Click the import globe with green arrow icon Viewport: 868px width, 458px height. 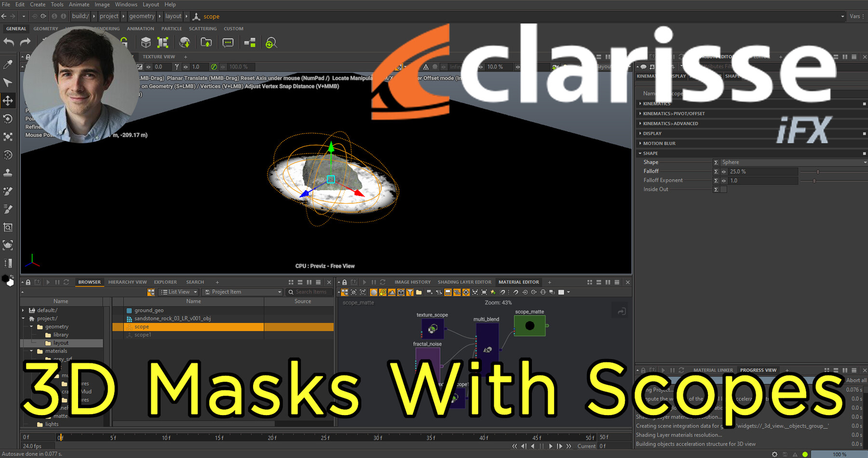coord(184,42)
